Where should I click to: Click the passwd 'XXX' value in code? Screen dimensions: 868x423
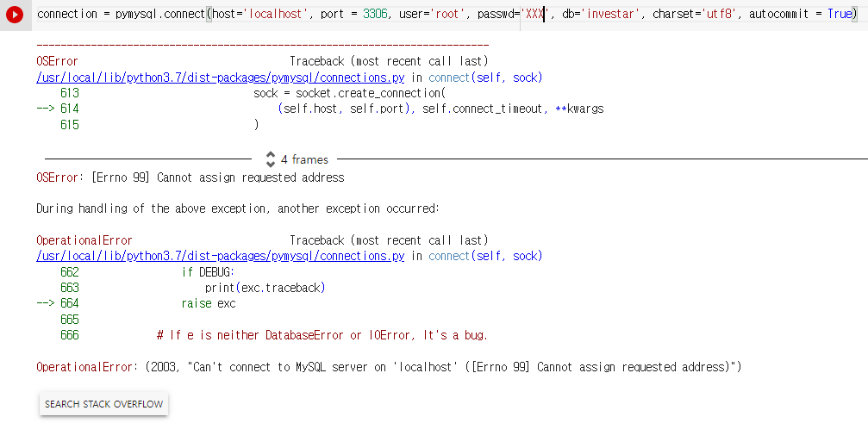536,15
